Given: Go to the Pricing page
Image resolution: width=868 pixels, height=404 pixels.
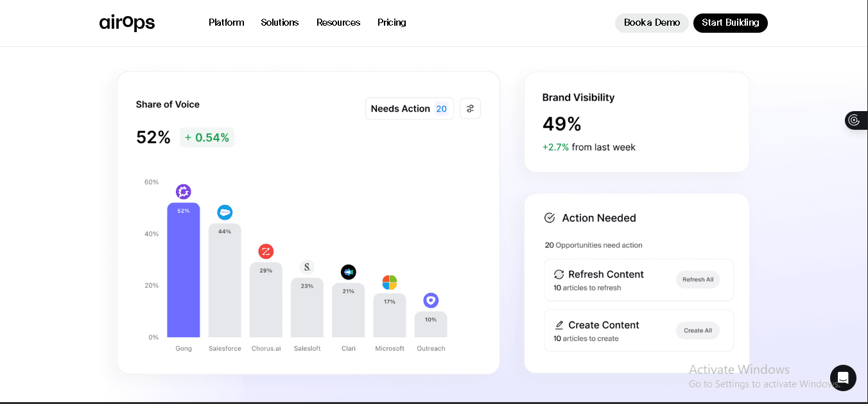Looking at the screenshot, I should 392,22.
